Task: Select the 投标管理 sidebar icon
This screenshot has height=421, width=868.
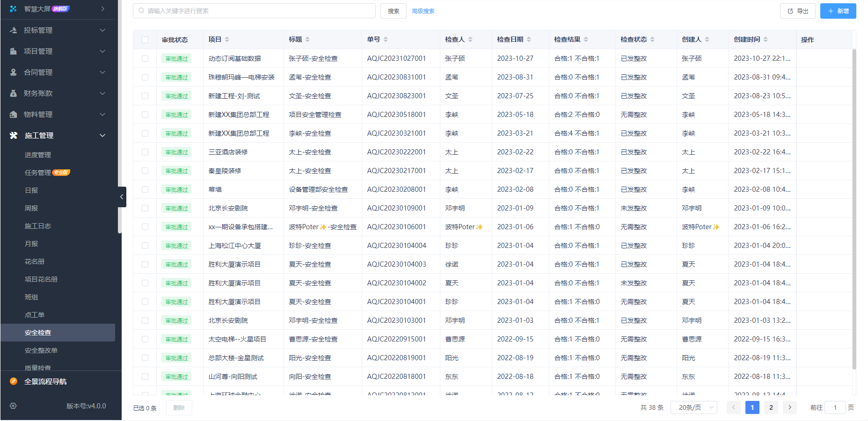Action: pyautogui.click(x=12, y=30)
